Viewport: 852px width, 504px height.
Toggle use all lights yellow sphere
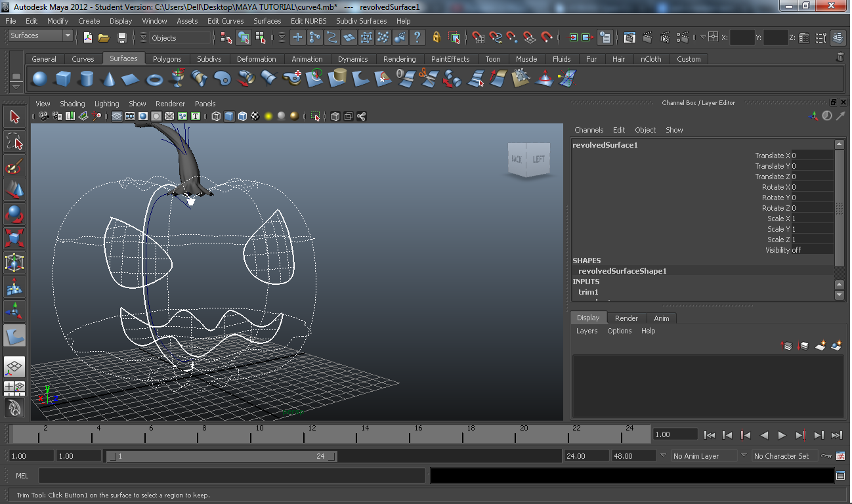tap(268, 117)
